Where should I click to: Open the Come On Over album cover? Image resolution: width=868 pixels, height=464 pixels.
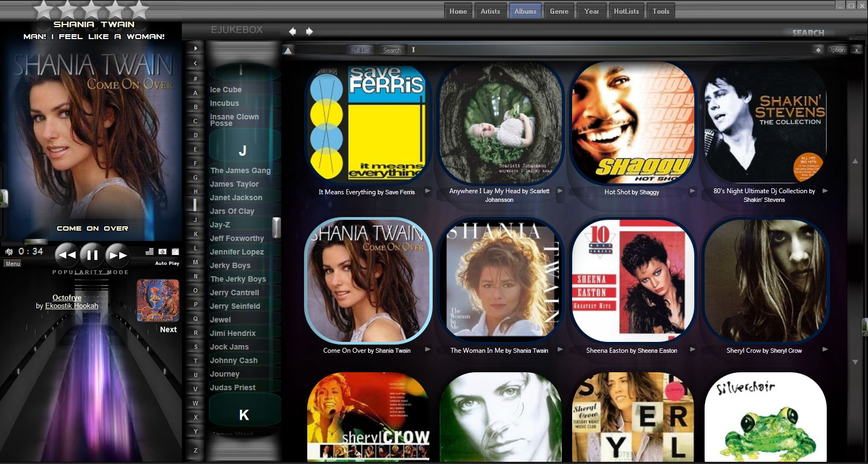click(x=368, y=281)
